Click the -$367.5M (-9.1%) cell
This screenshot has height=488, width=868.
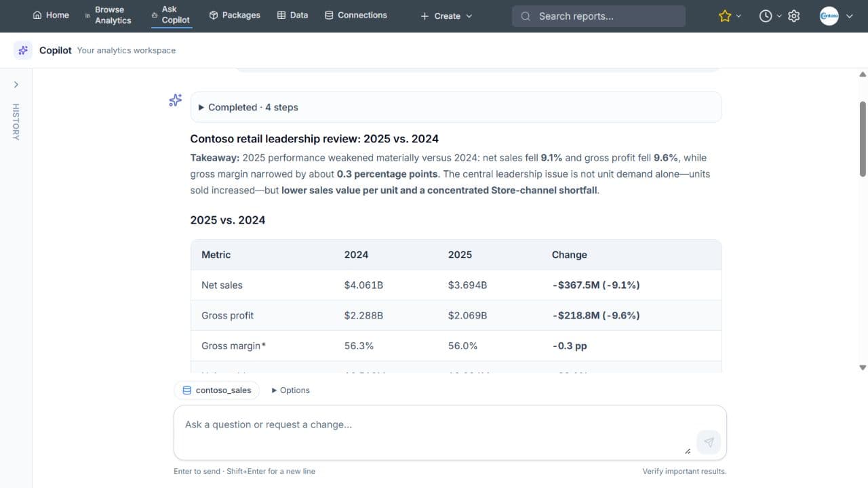point(596,285)
